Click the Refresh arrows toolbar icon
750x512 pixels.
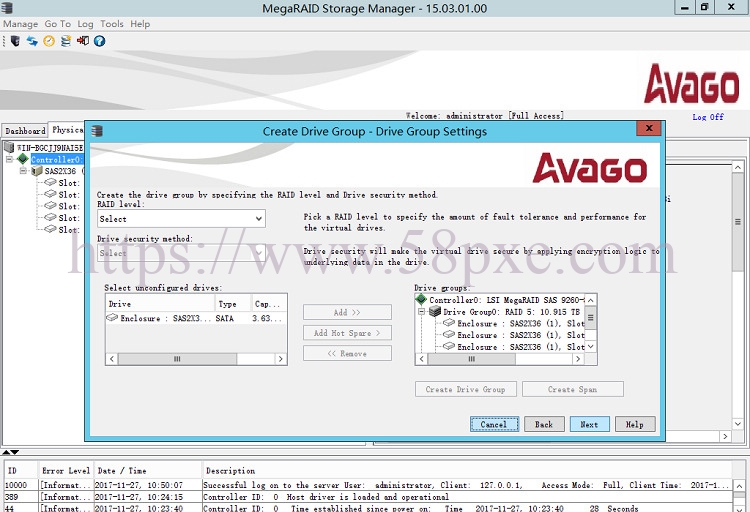[x=32, y=41]
